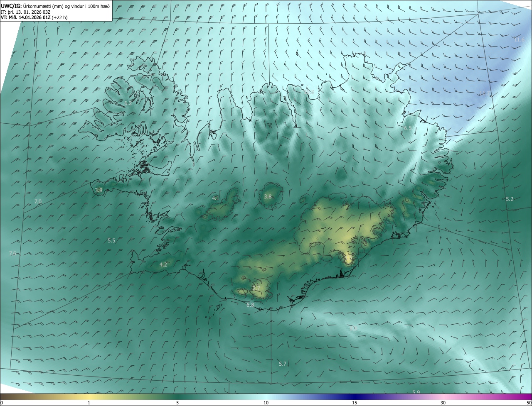
Task: Click the color scale tick labeled 10
Action: 266,403
